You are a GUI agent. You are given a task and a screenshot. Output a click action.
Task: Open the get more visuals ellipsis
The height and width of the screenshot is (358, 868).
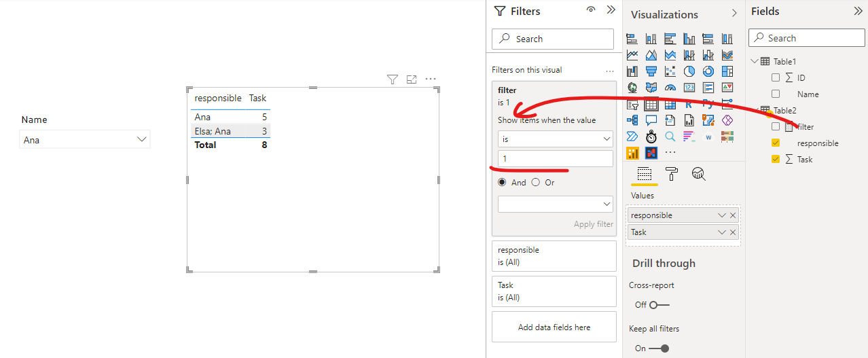(x=670, y=153)
